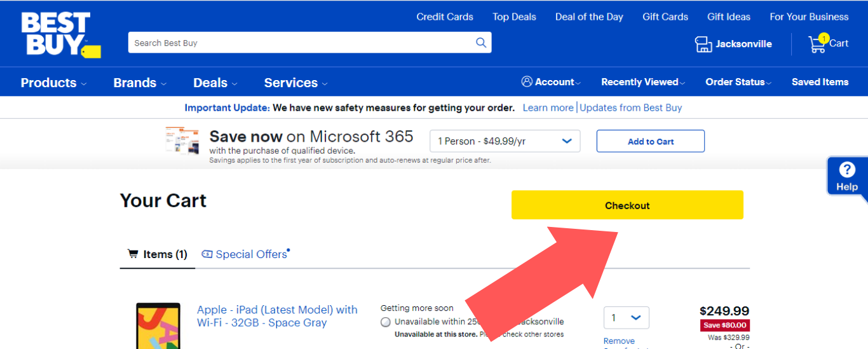Open the Help chat widget
This screenshot has height=349, width=868.
tap(847, 176)
